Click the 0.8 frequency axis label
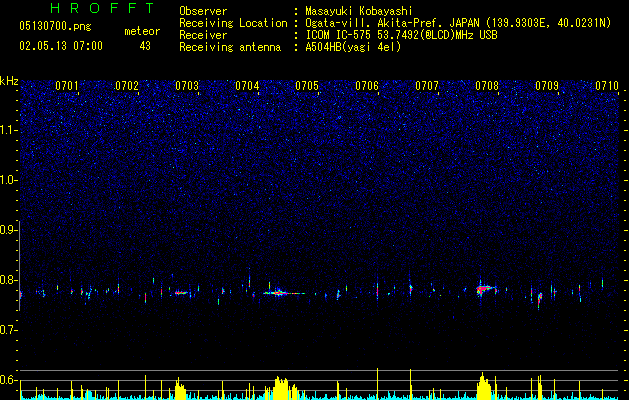This screenshot has width=629, height=400. pos(8,280)
